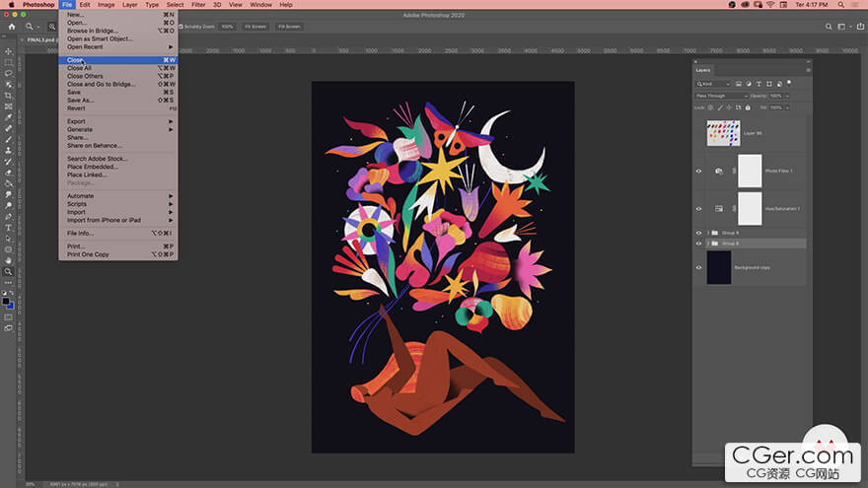The height and width of the screenshot is (488, 868).
Task: Choose File Info... menu item
Action: (x=118, y=234)
